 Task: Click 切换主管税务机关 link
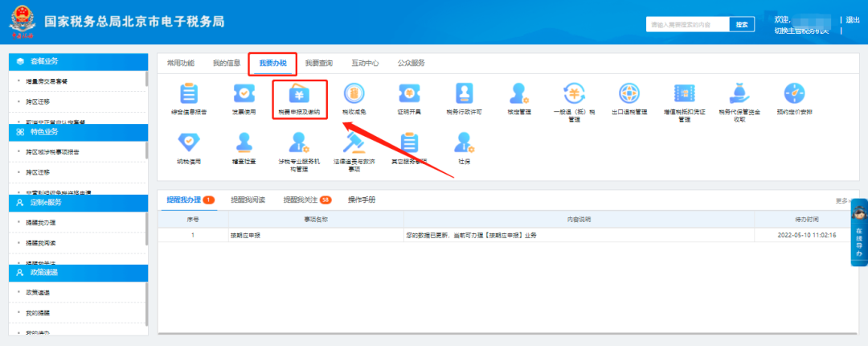pos(801,31)
